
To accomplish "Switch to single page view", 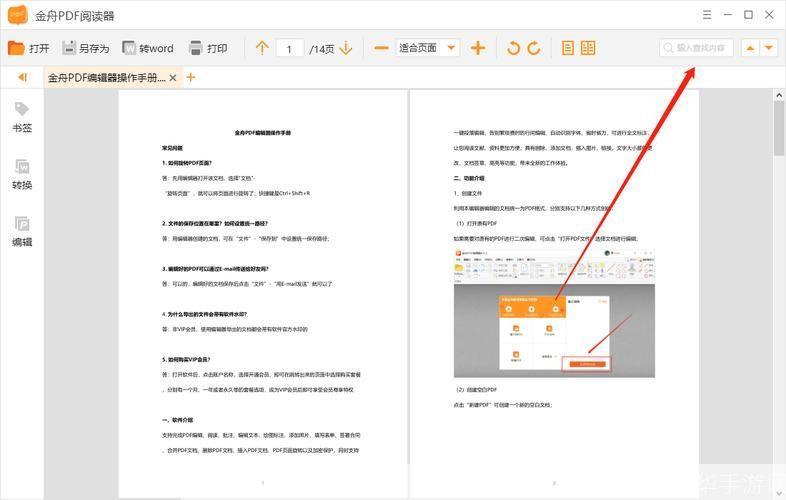I will point(567,48).
